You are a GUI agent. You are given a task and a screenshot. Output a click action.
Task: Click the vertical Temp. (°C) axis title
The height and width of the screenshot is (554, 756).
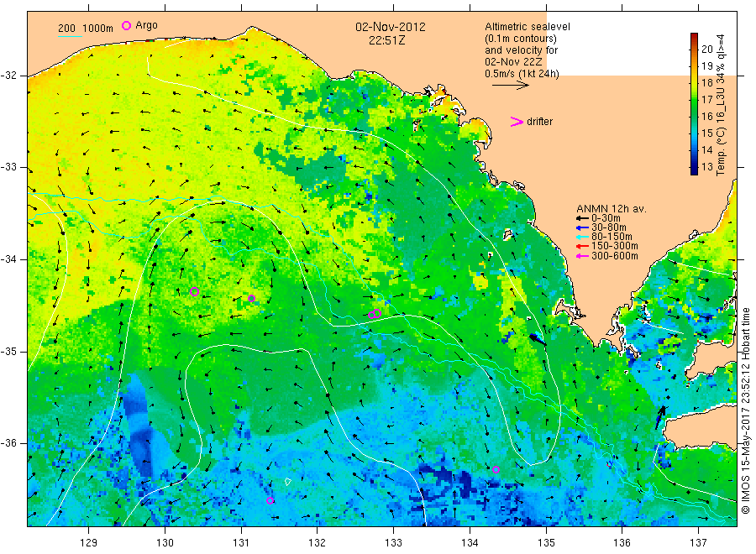pyautogui.click(x=721, y=105)
